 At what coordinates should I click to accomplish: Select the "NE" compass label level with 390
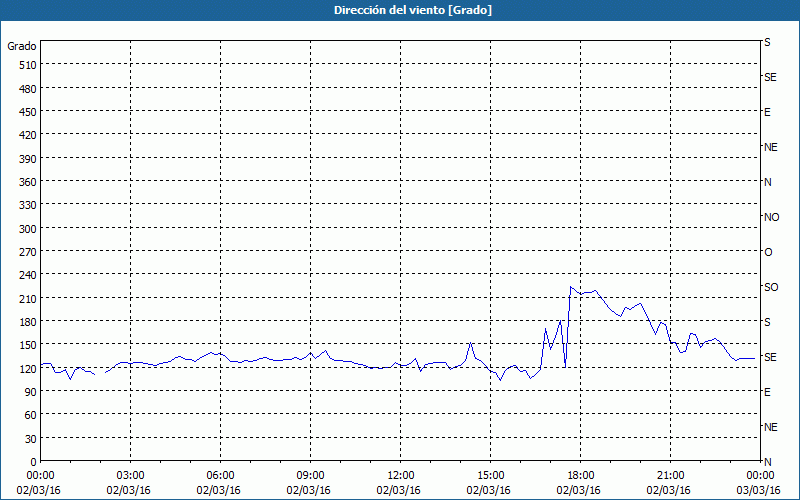pos(770,147)
